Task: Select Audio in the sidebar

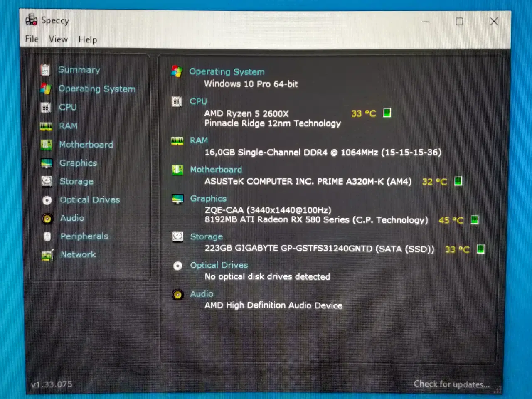Action: point(72,218)
